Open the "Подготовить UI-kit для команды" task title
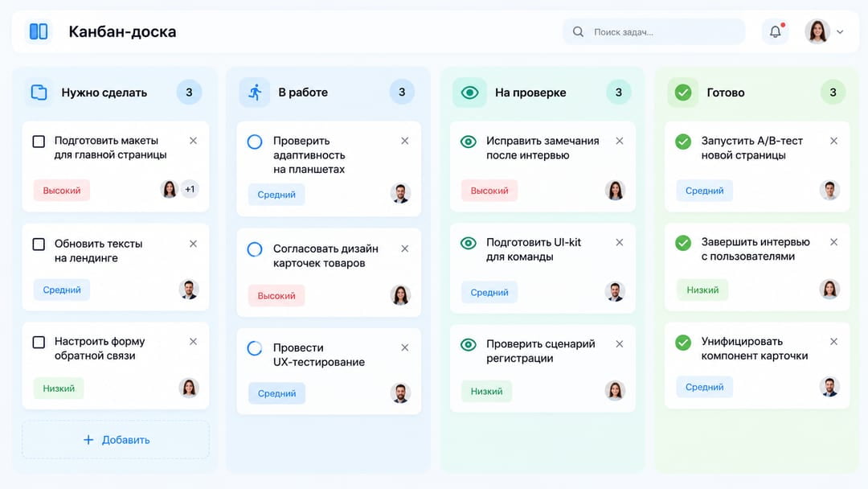Viewport: 868px width, 489px height. pyautogui.click(x=534, y=250)
